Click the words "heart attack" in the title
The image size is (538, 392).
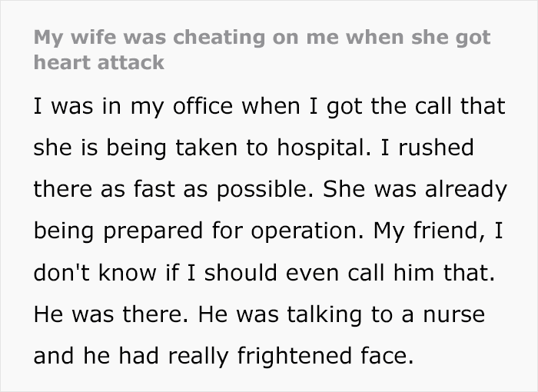99,62
